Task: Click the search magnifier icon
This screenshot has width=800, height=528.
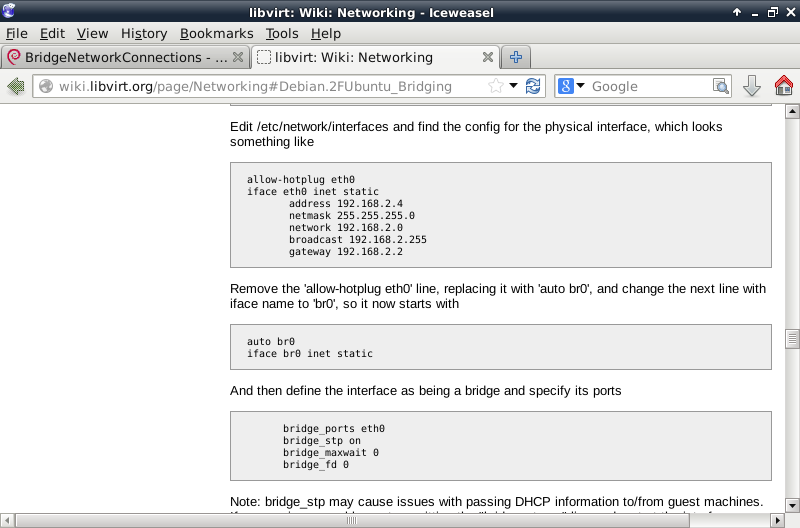Action: coord(721,87)
